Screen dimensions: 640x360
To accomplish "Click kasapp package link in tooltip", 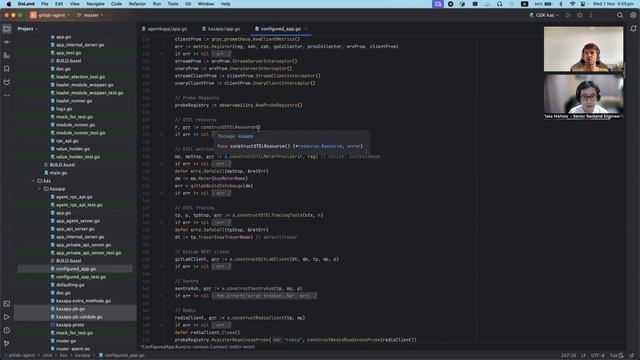I will coord(245,136).
